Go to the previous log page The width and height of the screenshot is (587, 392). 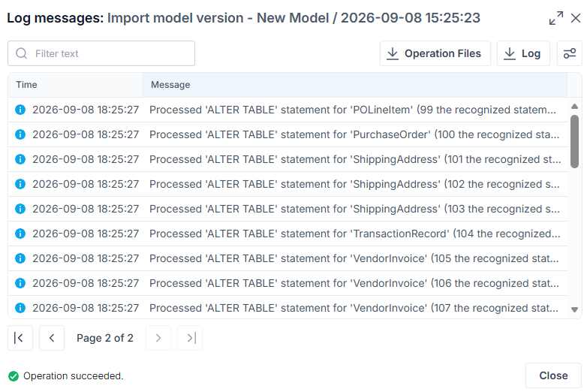click(52, 338)
